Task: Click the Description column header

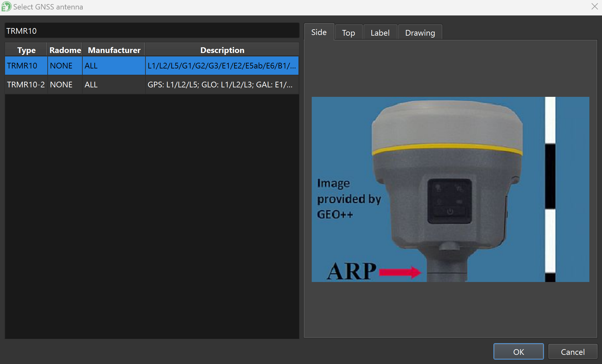Action: pos(222,50)
